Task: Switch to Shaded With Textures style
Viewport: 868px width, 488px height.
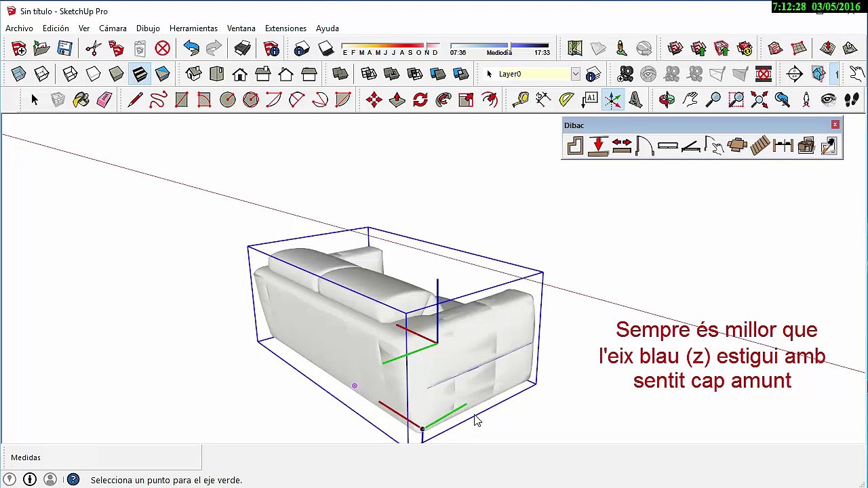Action: 139,74
